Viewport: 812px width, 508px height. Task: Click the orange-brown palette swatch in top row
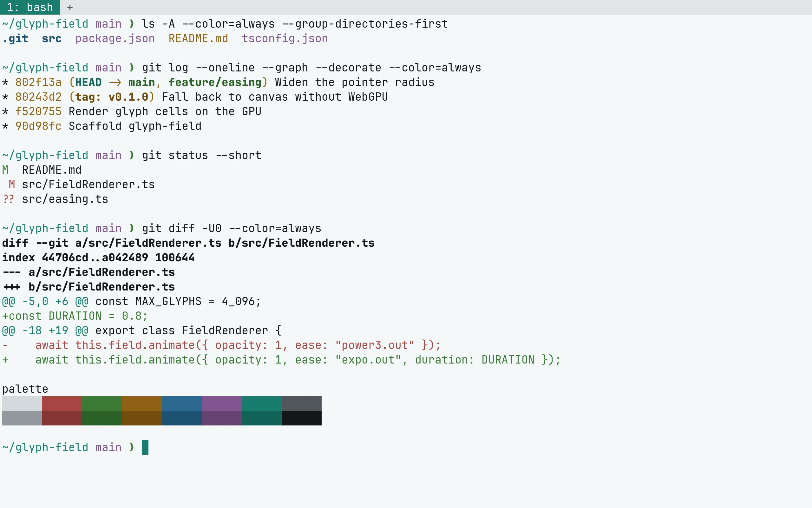click(141, 404)
